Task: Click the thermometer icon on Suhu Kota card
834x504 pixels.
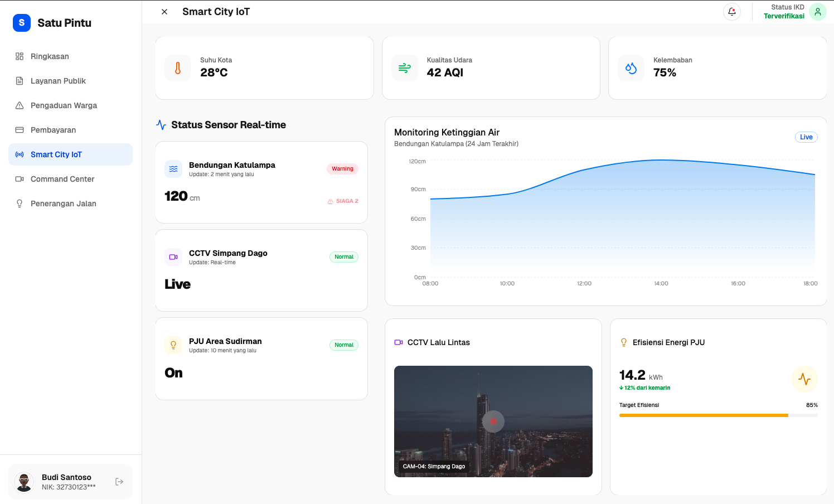Action: (x=177, y=67)
